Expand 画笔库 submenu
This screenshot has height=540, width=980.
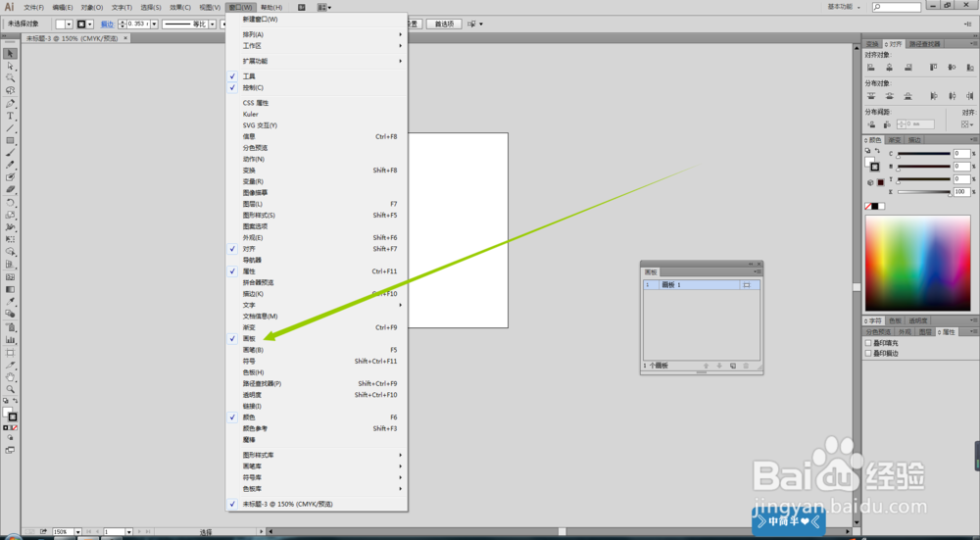click(x=317, y=466)
